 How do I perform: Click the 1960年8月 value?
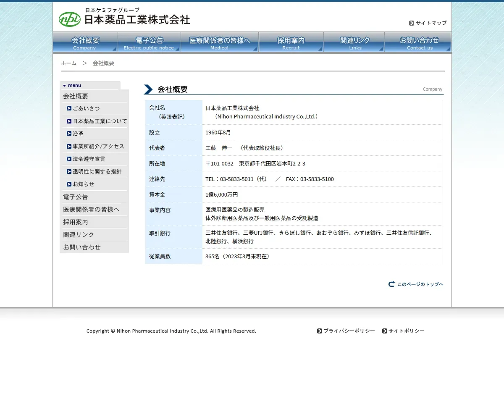point(218,132)
